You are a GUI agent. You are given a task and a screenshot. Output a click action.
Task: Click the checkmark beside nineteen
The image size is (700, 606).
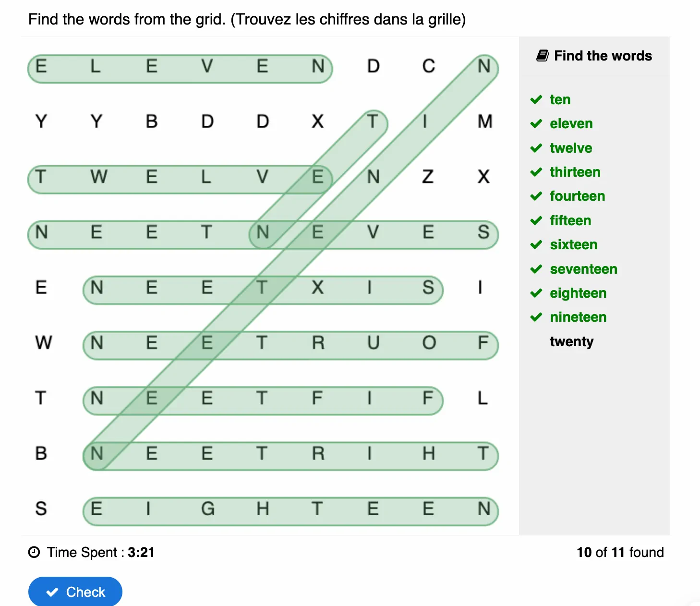coord(536,317)
